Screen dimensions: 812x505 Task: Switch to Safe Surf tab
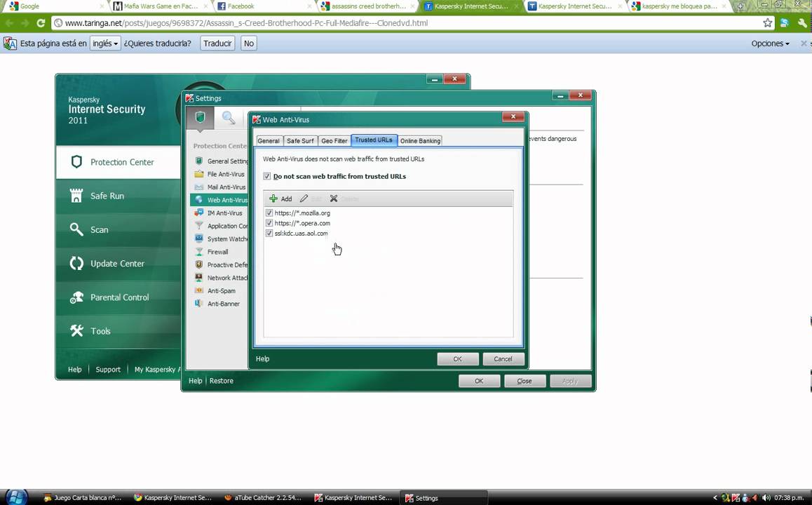click(300, 141)
